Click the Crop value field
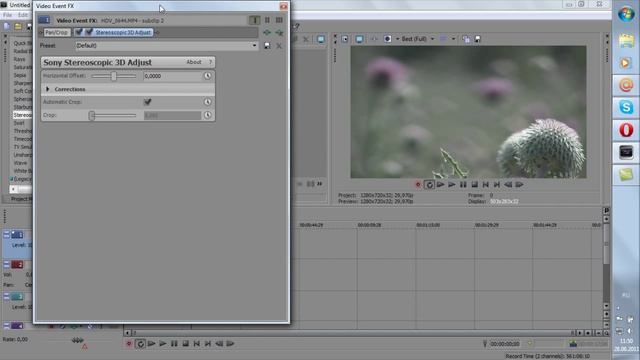This screenshot has height=360, width=640. (x=172, y=116)
